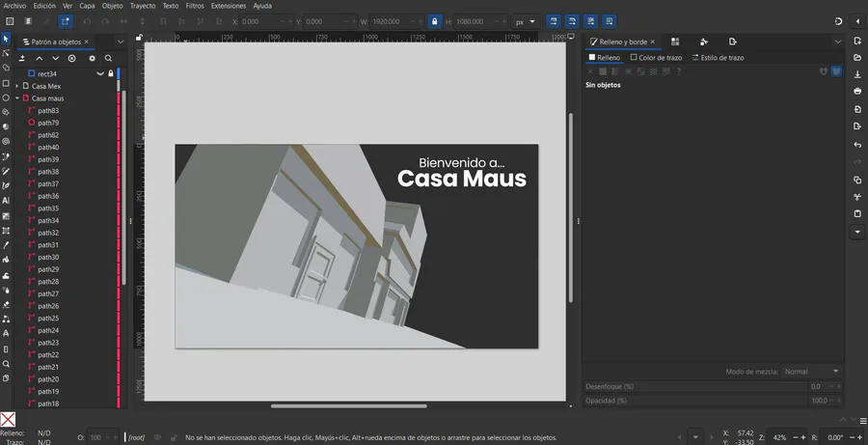Click the fill/stroke indicator X swatch
This screenshot has width=868, height=445.
coord(8,420)
